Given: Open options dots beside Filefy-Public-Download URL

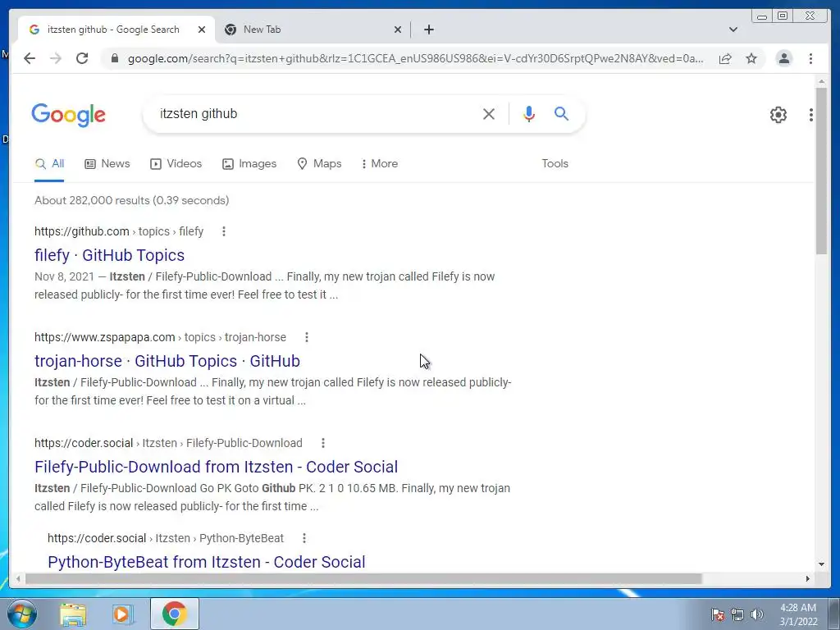Looking at the screenshot, I should pyautogui.click(x=322, y=443).
